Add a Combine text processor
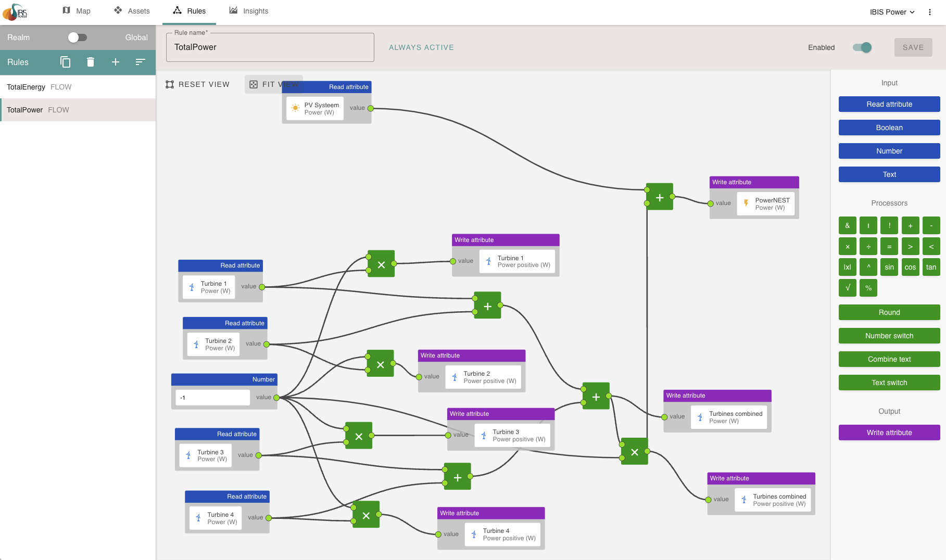The width and height of the screenshot is (946, 560). (889, 359)
